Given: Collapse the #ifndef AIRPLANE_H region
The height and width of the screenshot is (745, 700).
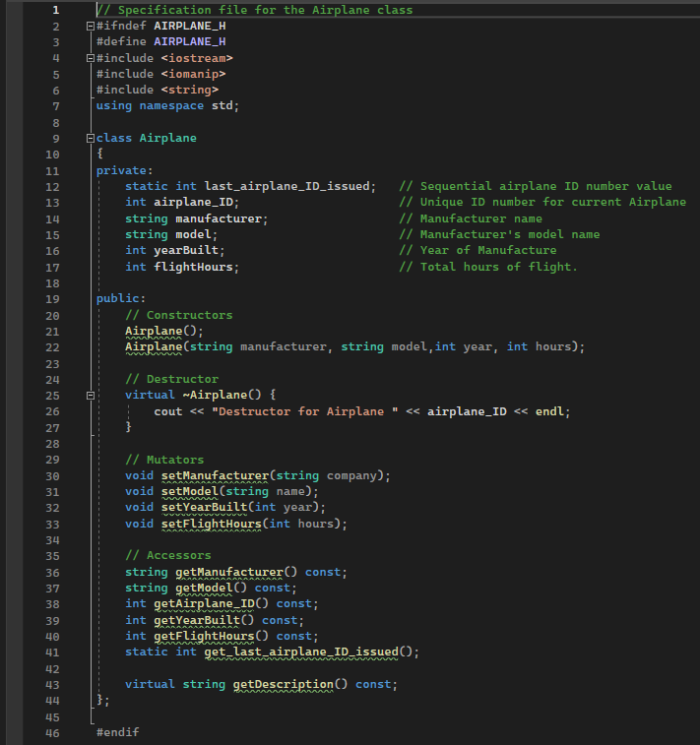Looking at the screenshot, I should [91, 27].
